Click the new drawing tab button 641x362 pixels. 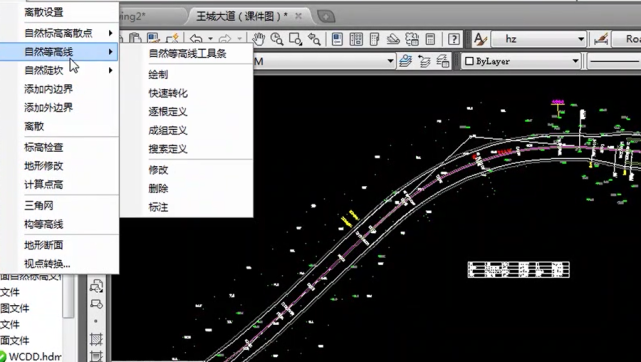[326, 16]
